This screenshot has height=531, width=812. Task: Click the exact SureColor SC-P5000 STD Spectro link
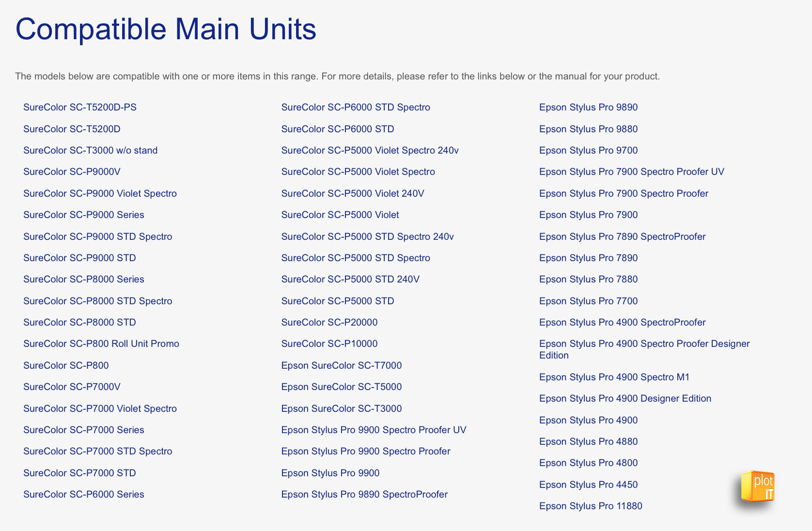pyautogui.click(x=356, y=258)
